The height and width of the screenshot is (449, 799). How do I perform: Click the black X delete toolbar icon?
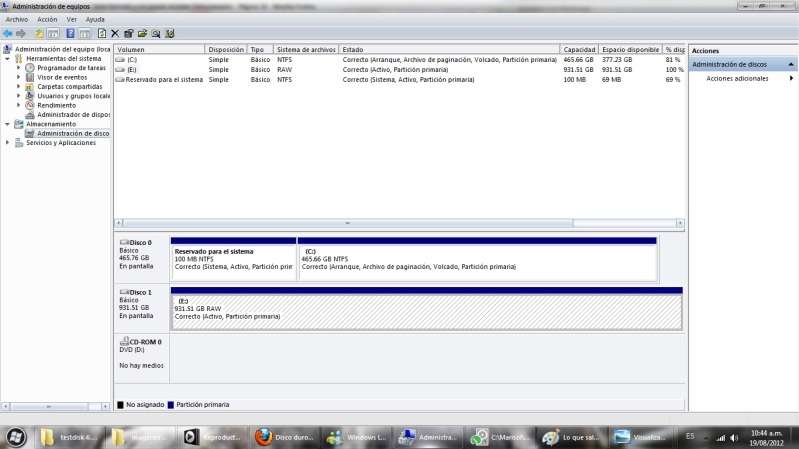[115, 33]
